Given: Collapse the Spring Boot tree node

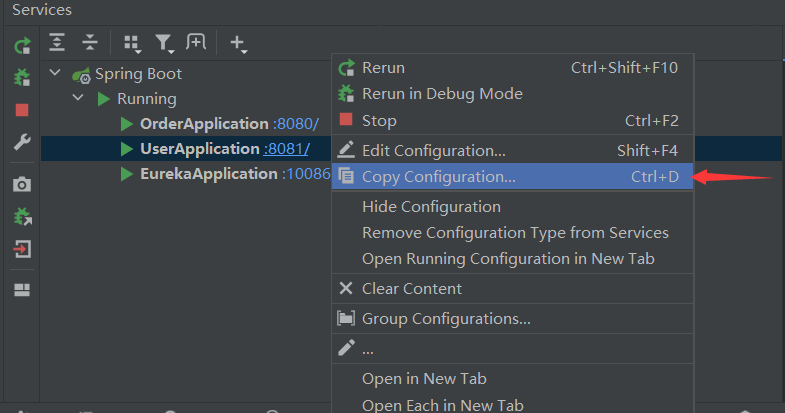Looking at the screenshot, I should [55, 74].
